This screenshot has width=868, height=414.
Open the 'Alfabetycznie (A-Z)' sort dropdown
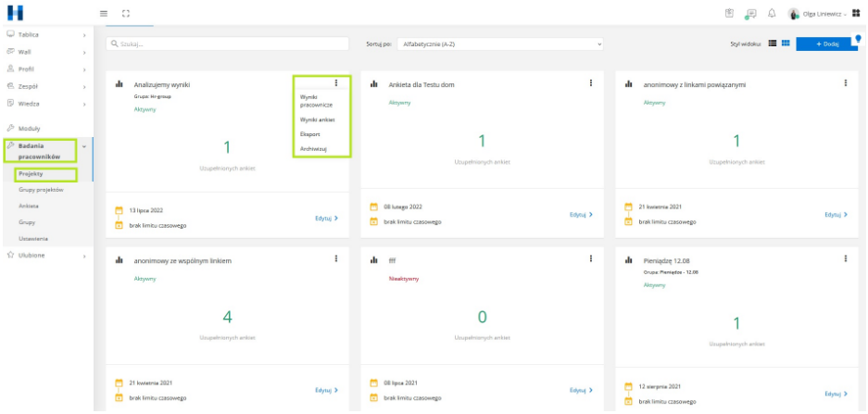coord(500,44)
